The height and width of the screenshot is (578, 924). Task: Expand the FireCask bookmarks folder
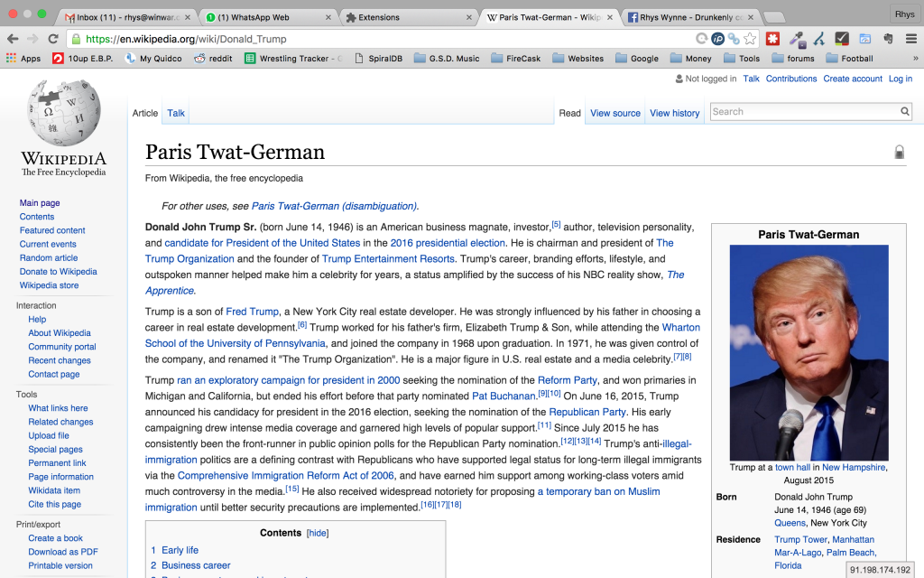click(515, 59)
